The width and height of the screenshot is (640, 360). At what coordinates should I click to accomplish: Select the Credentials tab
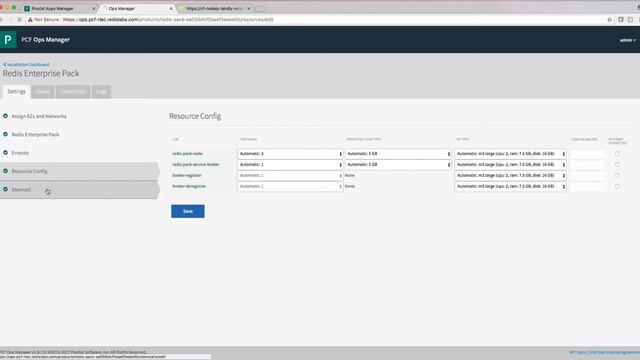point(73,91)
